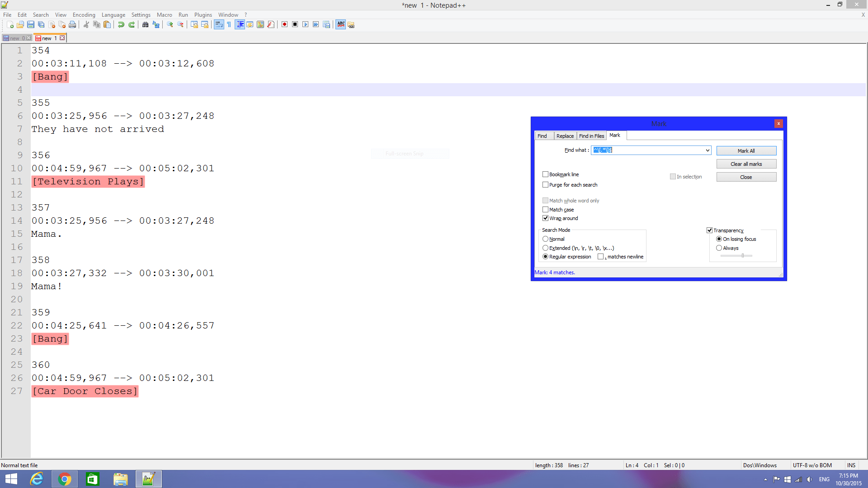The height and width of the screenshot is (488, 868).
Task: Click the Print toolbar icon
Action: click(x=72, y=25)
